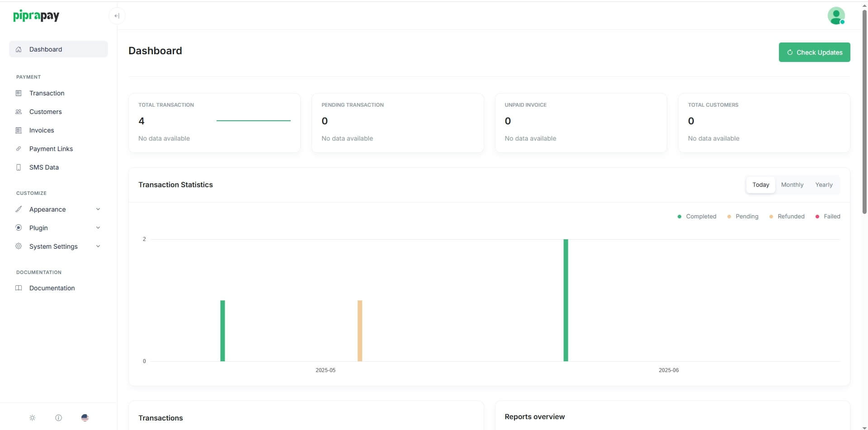Switch statistics to Yearly

coord(824,185)
